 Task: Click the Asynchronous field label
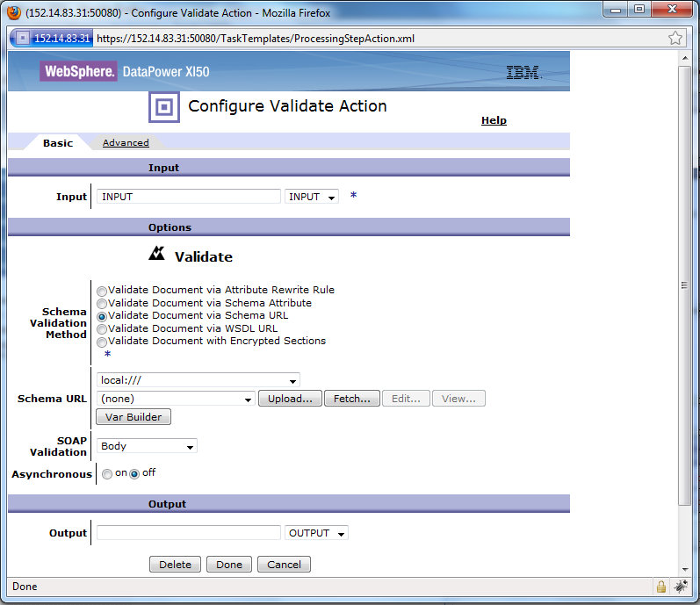pos(52,474)
